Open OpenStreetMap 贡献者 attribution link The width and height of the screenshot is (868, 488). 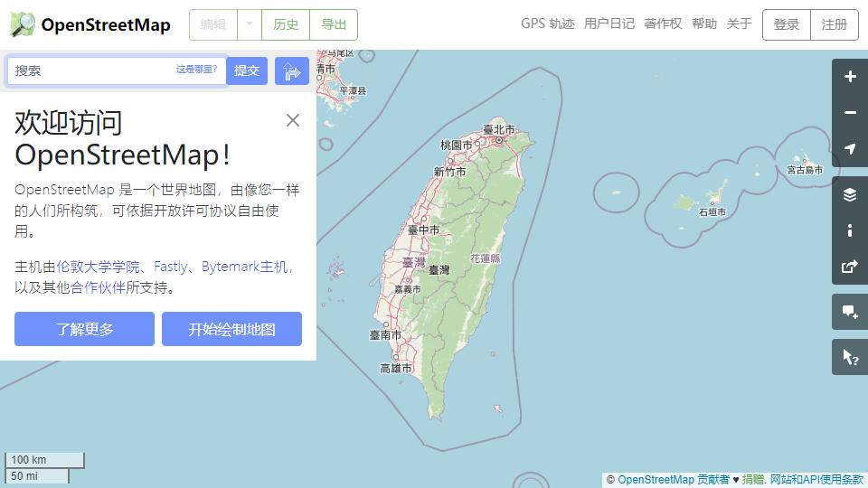(674, 480)
